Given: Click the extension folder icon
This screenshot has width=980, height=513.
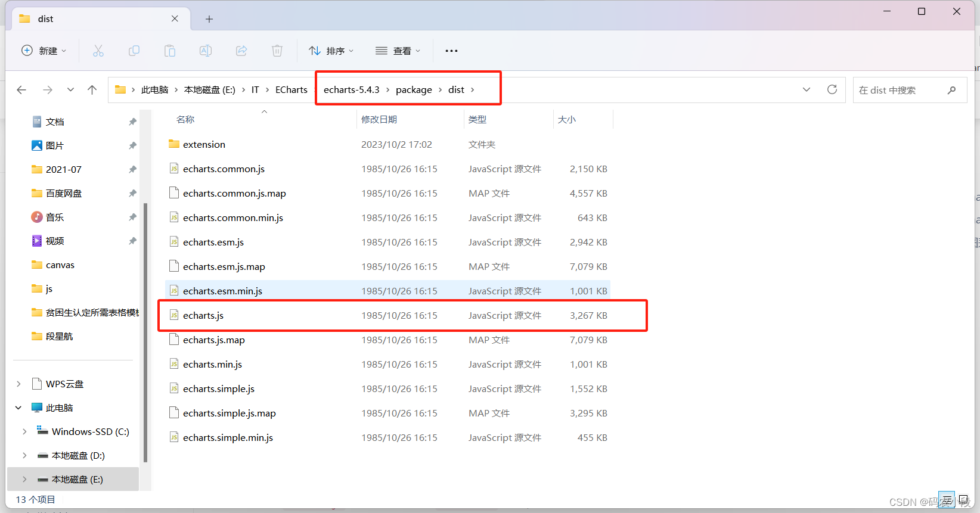Looking at the screenshot, I should click(x=174, y=144).
